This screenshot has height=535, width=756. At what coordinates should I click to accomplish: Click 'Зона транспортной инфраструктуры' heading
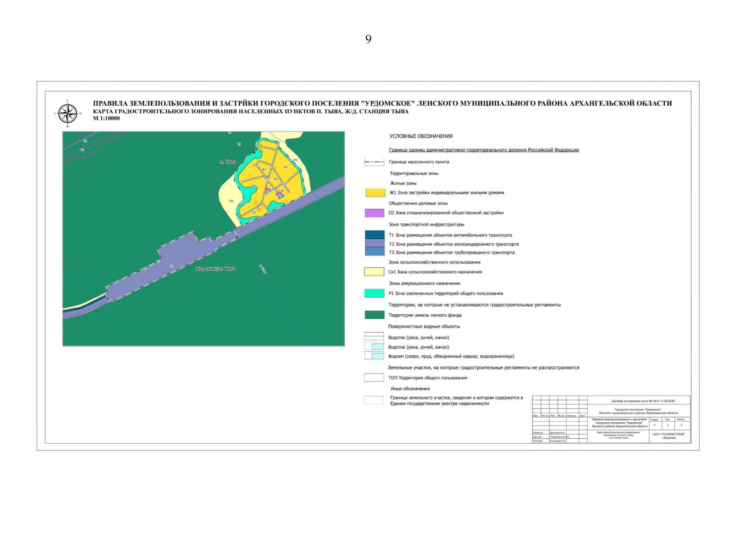click(x=426, y=225)
